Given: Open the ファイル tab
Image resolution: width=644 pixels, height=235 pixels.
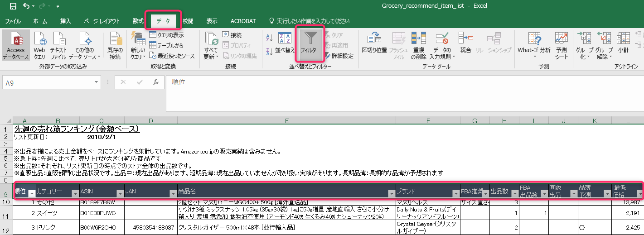Looking at the screenshot, I should (x=13, y=21).
